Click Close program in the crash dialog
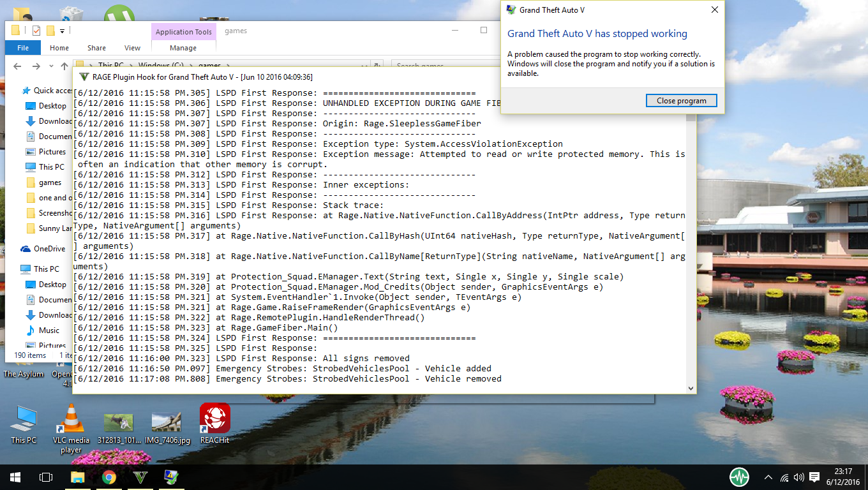 pos(682,101)
